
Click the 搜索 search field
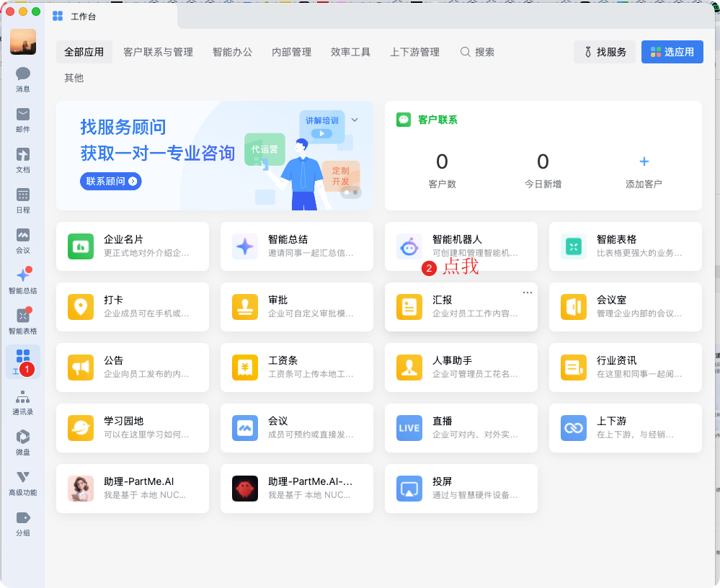(478, 52)
